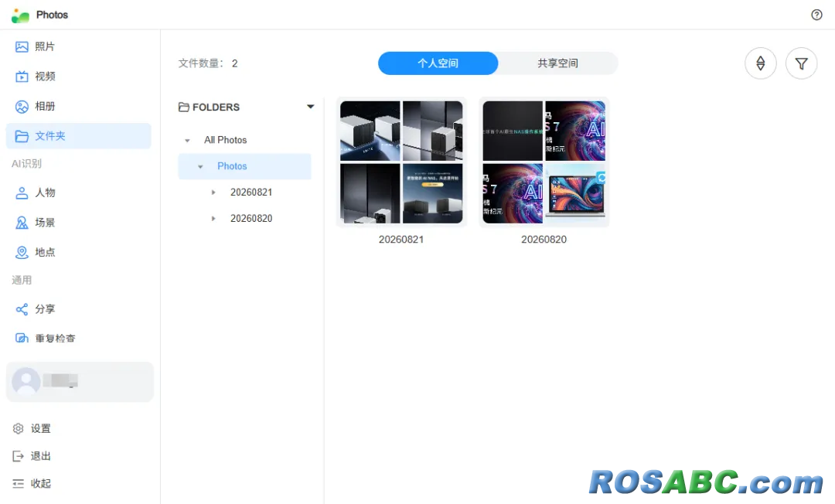Open the filter funnel button
This screenshot has width=835, height=504.
coord(802,63)
